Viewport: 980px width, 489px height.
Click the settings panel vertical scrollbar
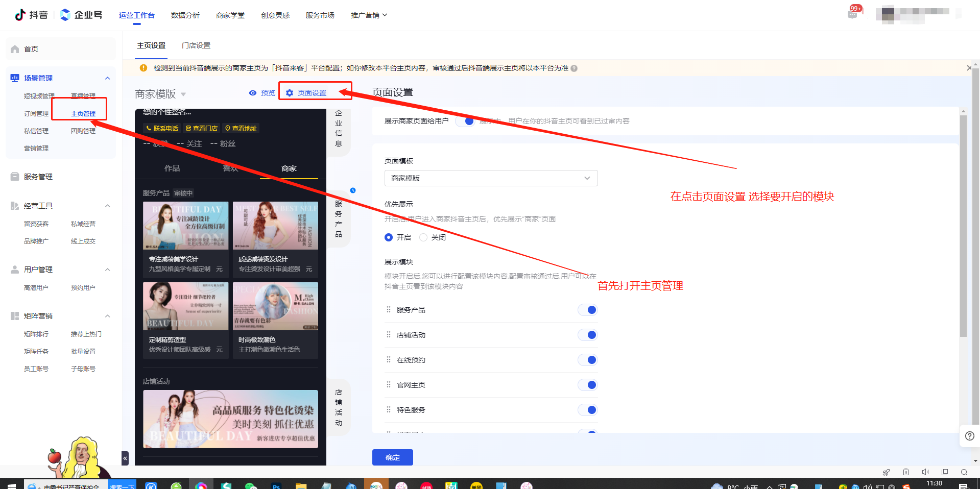tap(963, 226)
